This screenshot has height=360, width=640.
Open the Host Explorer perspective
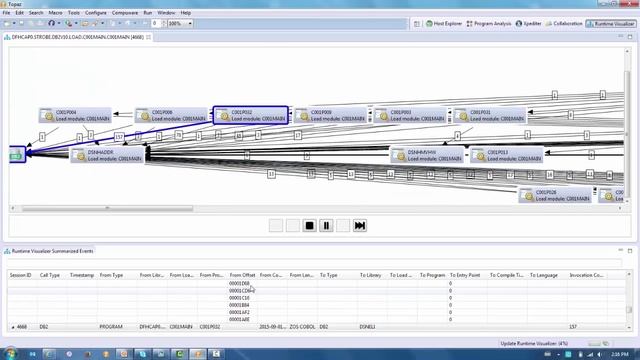click(x=444, y=24)
